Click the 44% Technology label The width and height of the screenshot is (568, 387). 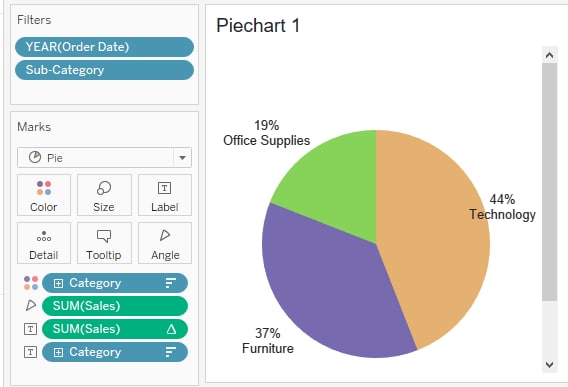[x=502, y=207]
